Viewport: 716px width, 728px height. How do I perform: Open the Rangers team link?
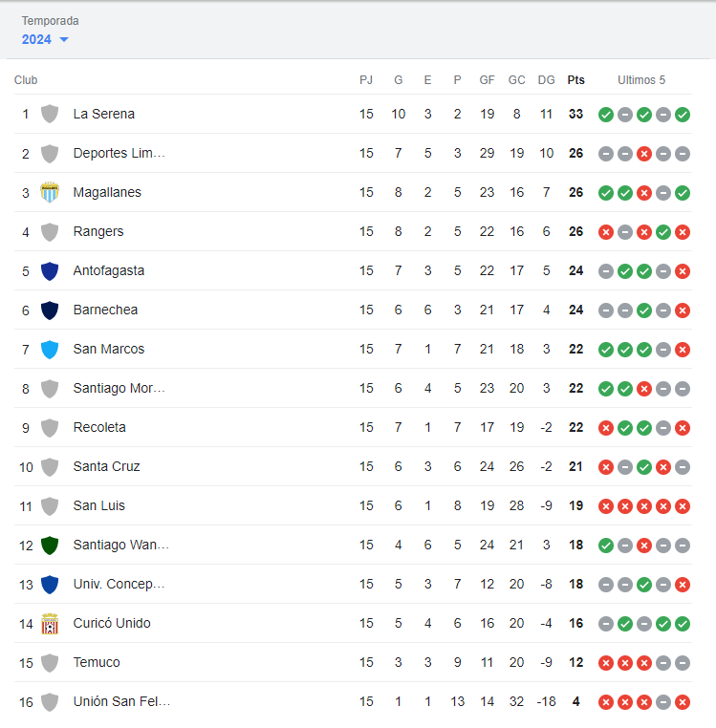98,231
